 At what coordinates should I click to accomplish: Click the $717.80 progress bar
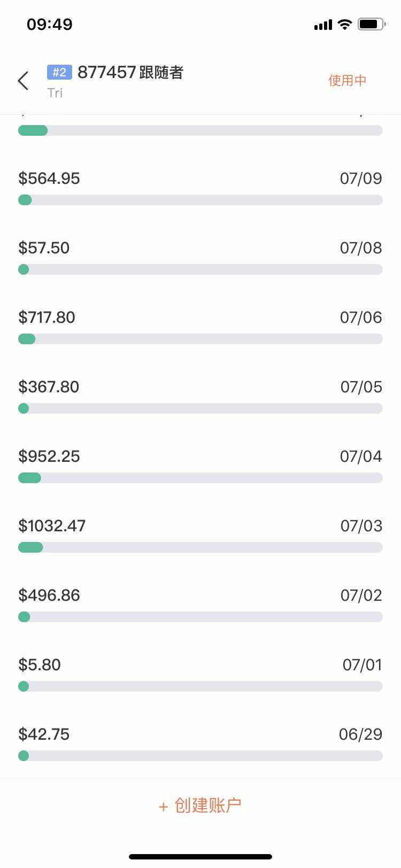coord(200,339)
